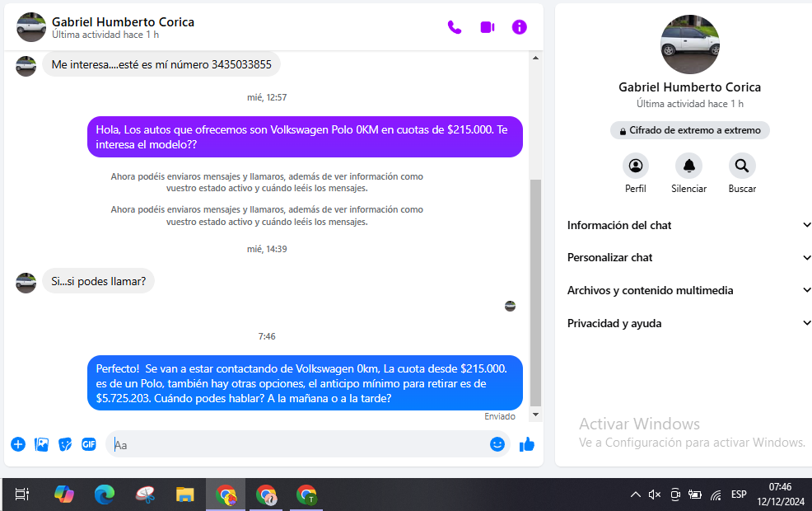Click the blue 'Perfecto!' sent message
This screenshot has height=511, width=812.
coord(305,383)
